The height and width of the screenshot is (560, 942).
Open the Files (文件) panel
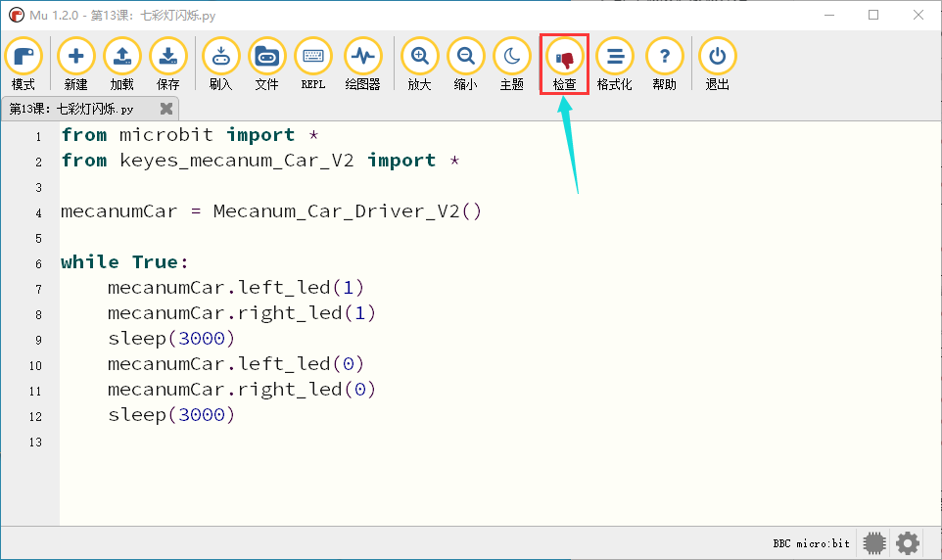coord(266,64)
